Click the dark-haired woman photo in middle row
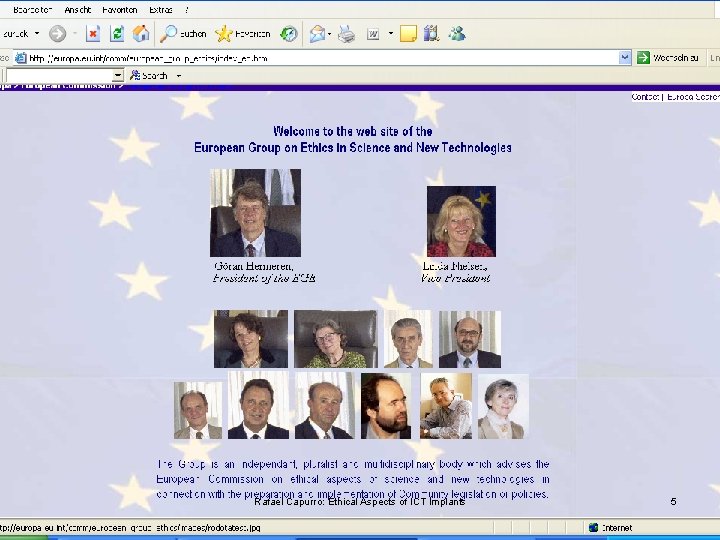The height and width of the screenshot is (540, 720). coord(251,339)
